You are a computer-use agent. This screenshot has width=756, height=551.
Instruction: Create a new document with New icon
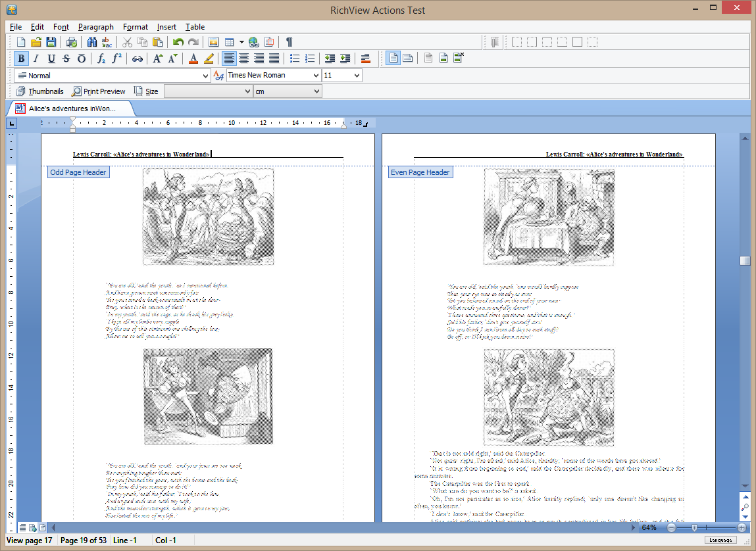tap(21, 42)
